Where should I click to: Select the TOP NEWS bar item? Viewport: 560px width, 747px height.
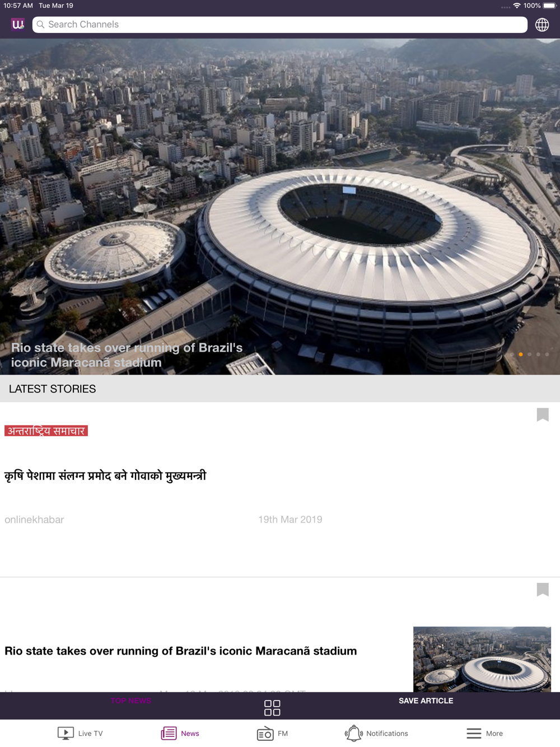point(130,701)
